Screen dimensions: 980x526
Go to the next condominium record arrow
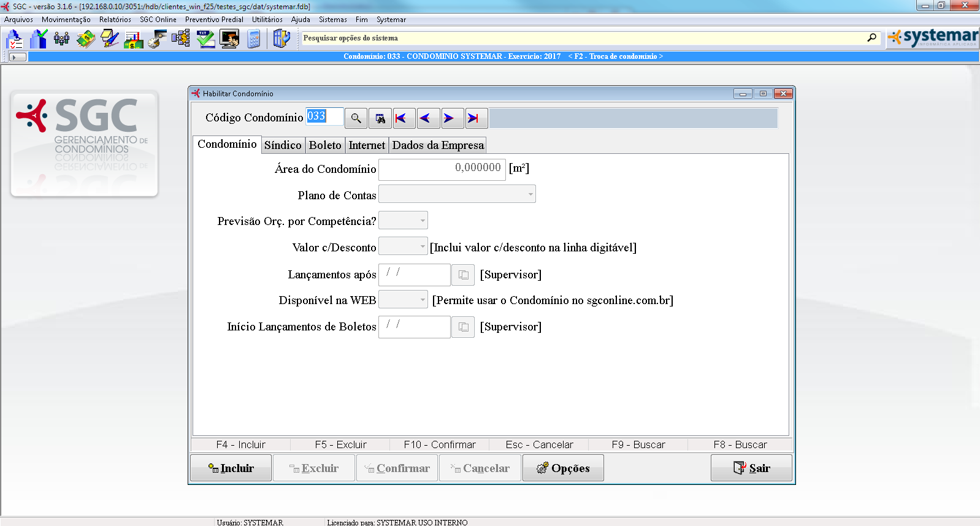point(449,118)
